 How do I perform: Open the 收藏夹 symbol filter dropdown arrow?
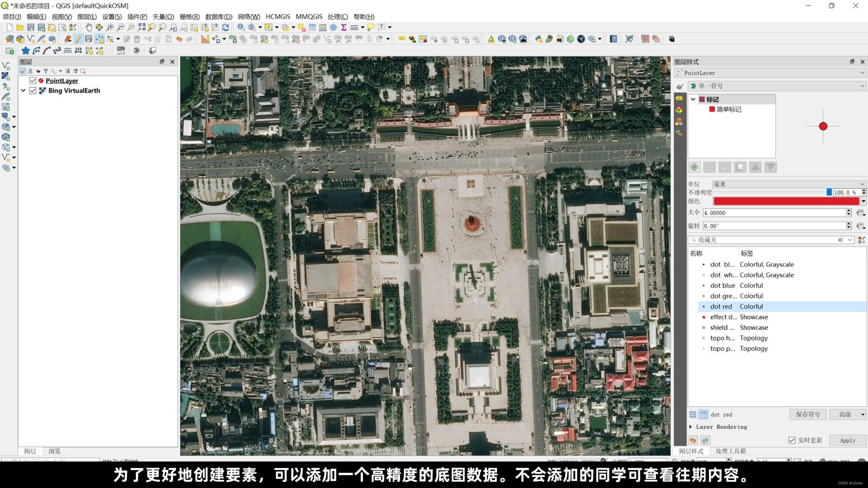tap(850, 240)
